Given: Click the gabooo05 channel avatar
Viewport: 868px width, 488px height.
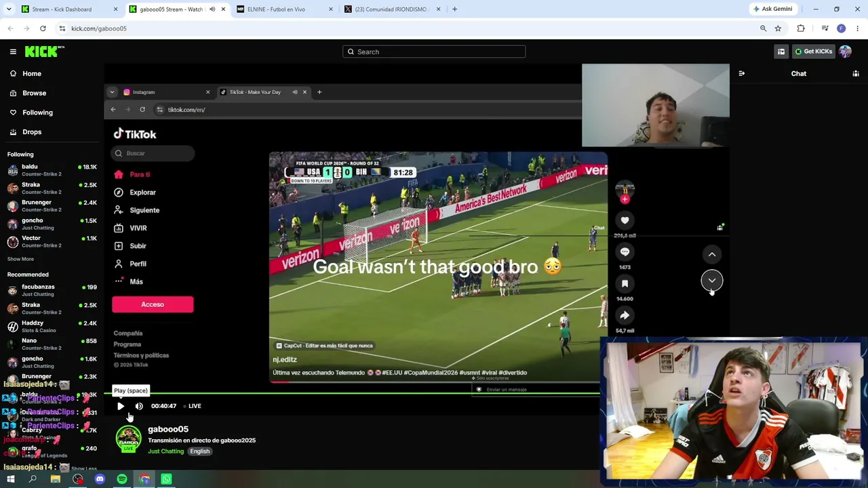Looking at the screenshot, I should pos(128,439).
